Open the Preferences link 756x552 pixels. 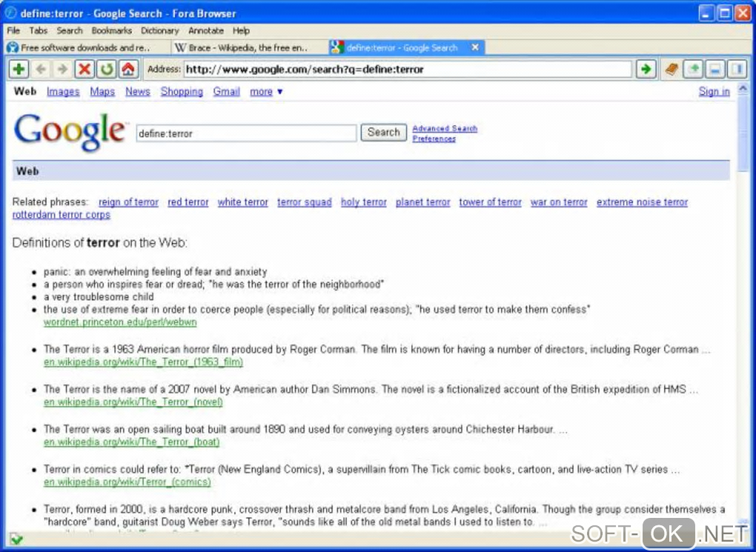tap(434, 139)
